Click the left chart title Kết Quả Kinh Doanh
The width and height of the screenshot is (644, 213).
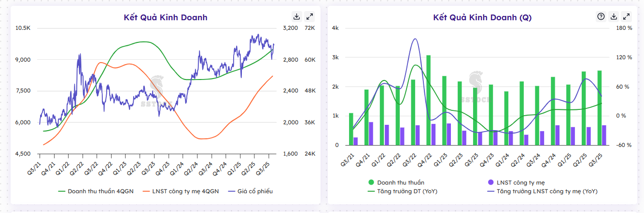[166, 17]
